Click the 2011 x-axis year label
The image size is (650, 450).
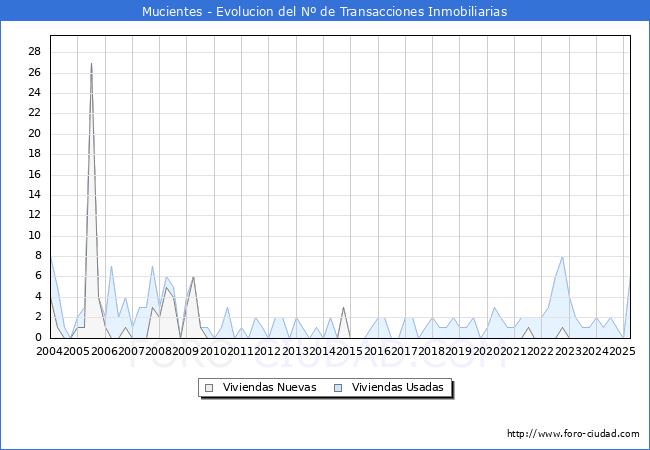point(240,351)
